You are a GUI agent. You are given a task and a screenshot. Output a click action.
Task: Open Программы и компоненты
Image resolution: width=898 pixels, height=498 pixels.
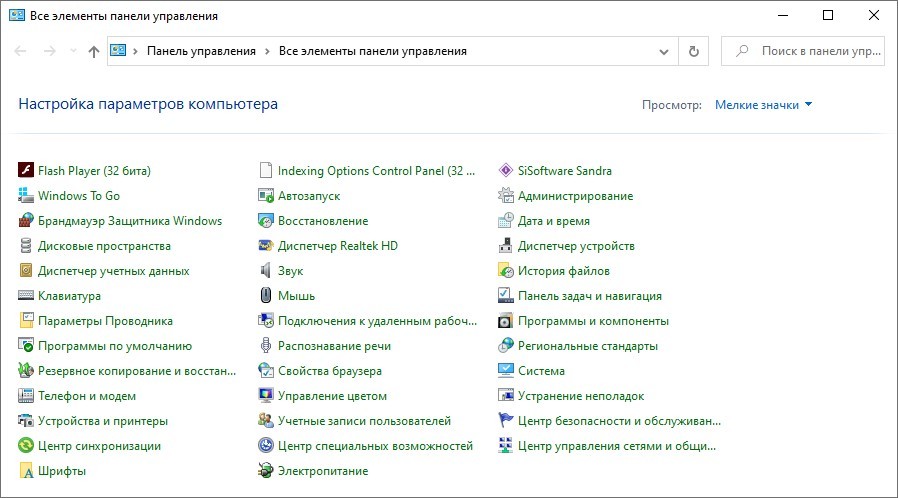tap(593, 321)
